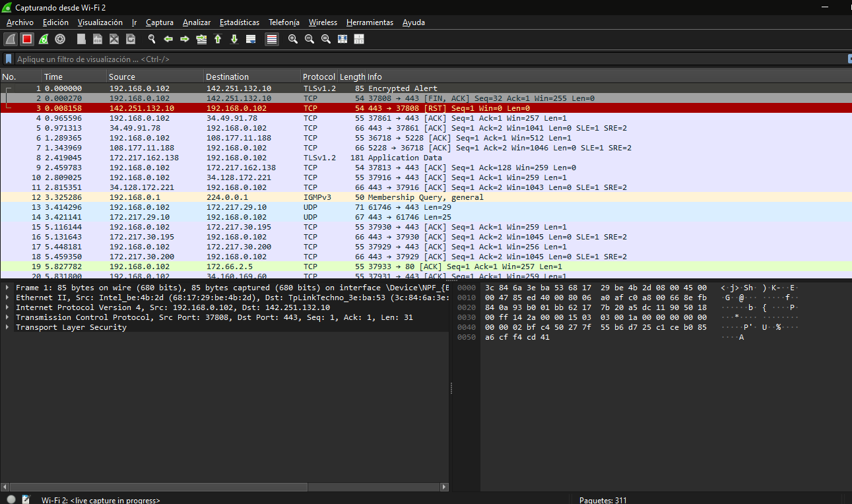
Task: Expand Transport Layer Security row
Action: point(7,327)
